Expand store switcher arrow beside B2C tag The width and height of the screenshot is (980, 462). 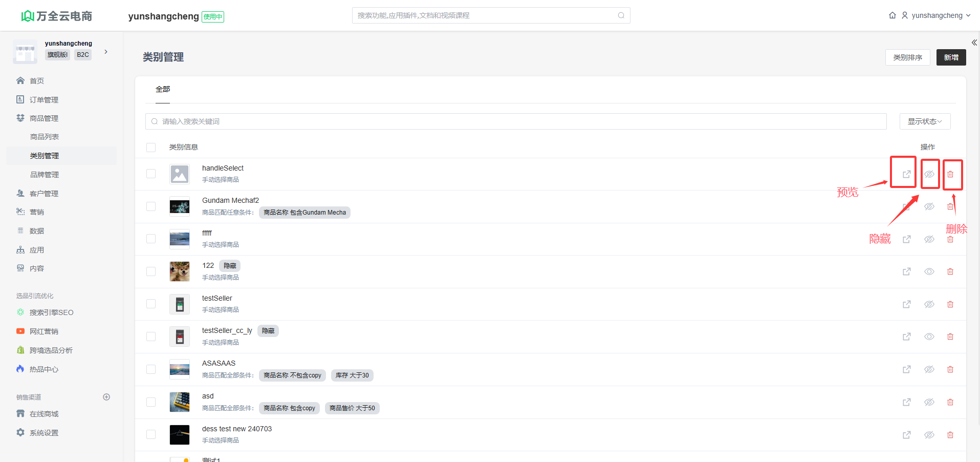[106, 52]
